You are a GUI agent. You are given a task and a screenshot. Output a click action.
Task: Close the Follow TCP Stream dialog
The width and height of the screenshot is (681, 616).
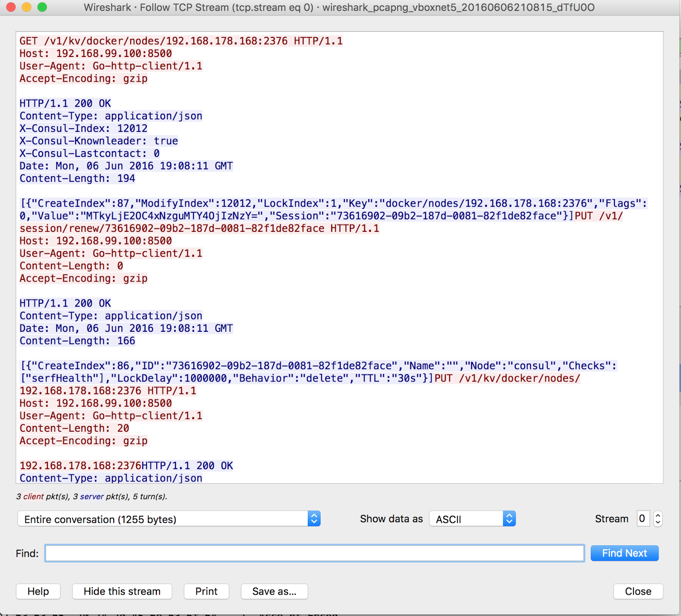click(x=638, y=591)
